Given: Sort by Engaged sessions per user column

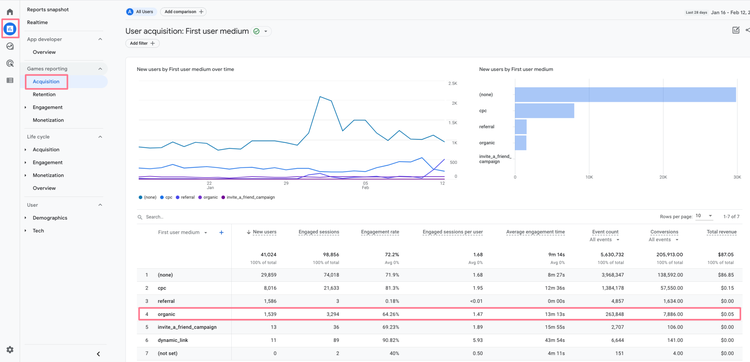Looking at the screenshot, I should click(452, 232).
